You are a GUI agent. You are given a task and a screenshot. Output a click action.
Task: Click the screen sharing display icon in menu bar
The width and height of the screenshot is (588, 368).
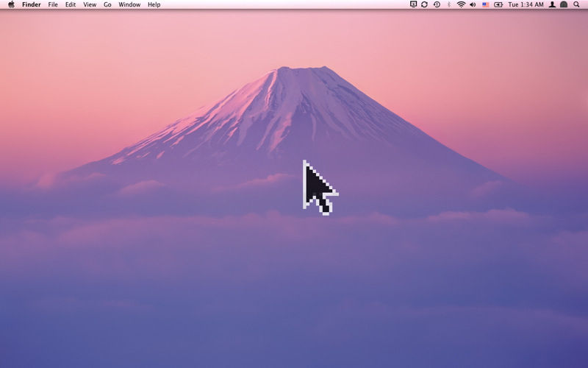pos(413,4)
